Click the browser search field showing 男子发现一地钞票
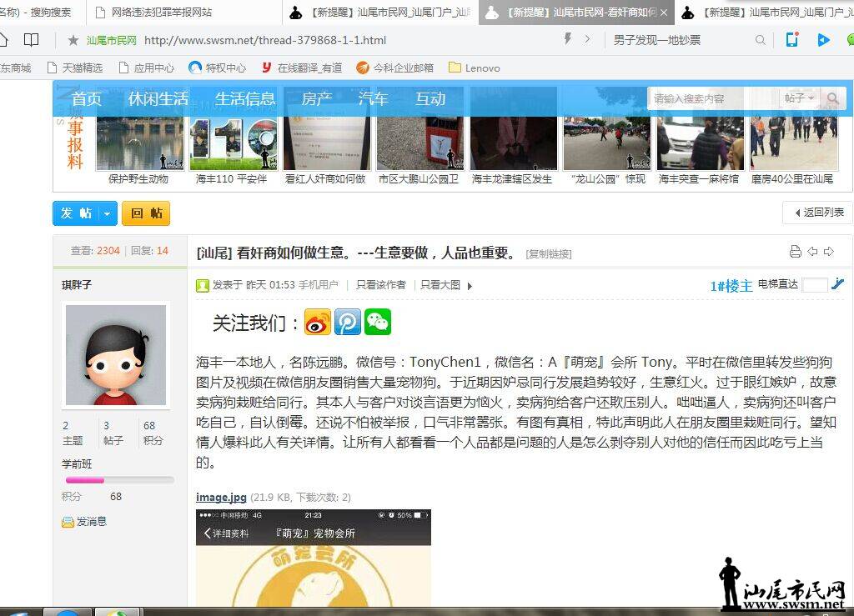854x616 pixels. coord(681,40)
